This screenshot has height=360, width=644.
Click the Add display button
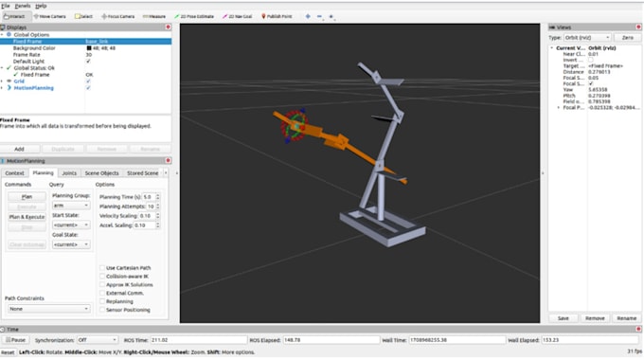pyautogui.click(x=19, y=149)
